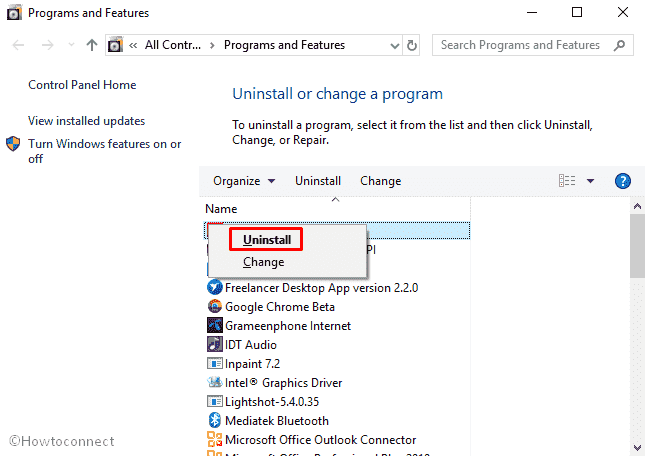Maximize the Programs and Features window
The width and height of the screenshot is (645, 456).
[577, 12]
